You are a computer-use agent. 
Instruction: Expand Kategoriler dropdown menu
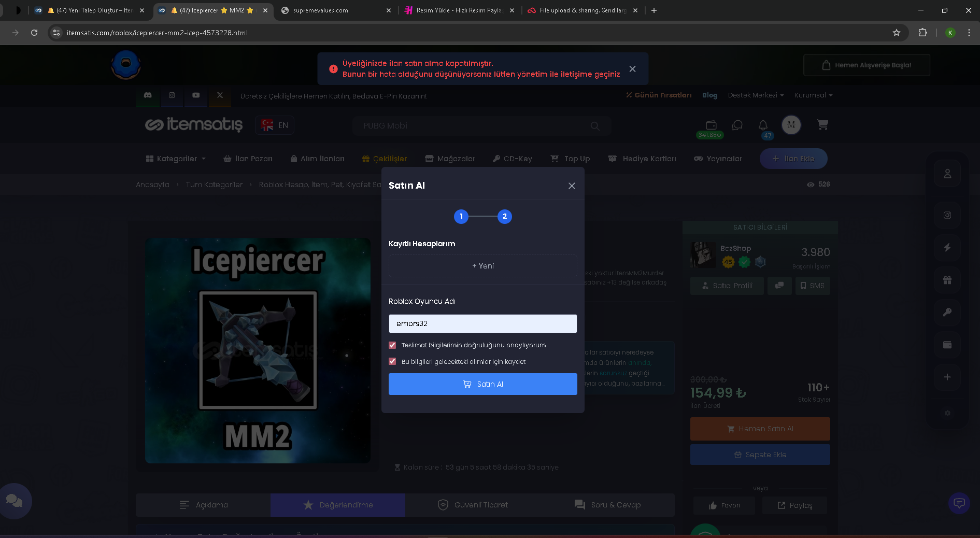coord(176,159)
